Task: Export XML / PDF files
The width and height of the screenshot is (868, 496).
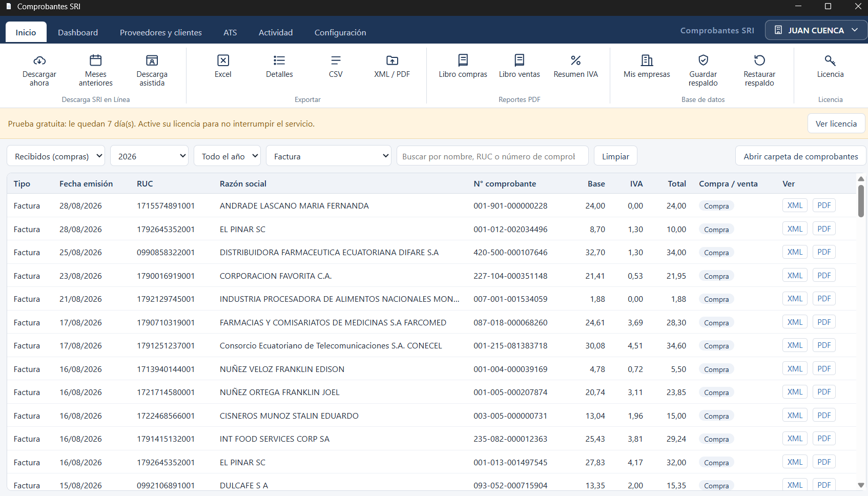Action: coord(392,66)
